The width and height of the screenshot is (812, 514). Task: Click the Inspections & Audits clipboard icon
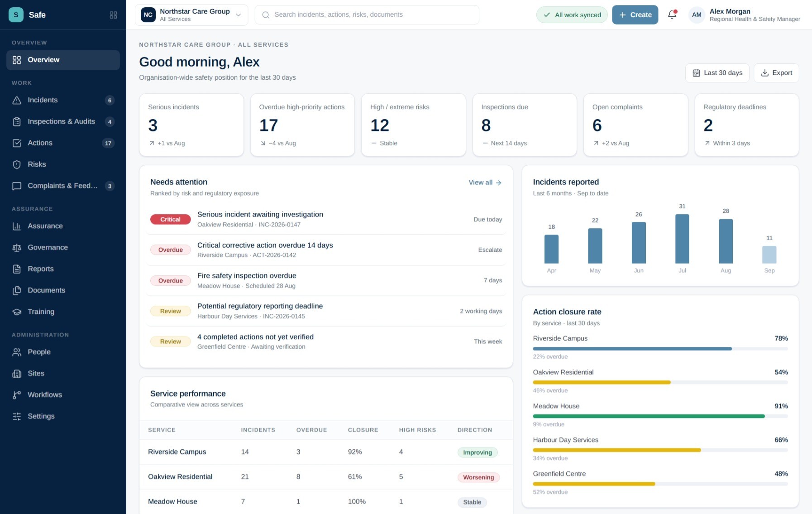(x=17, y=121)
